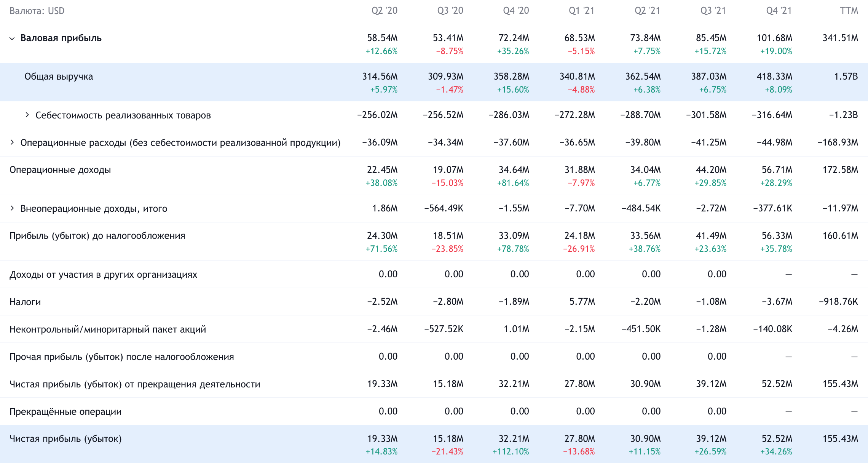The image size is (868, 464).
Task: Click pretax income change −26.91%
Action: 579,249
